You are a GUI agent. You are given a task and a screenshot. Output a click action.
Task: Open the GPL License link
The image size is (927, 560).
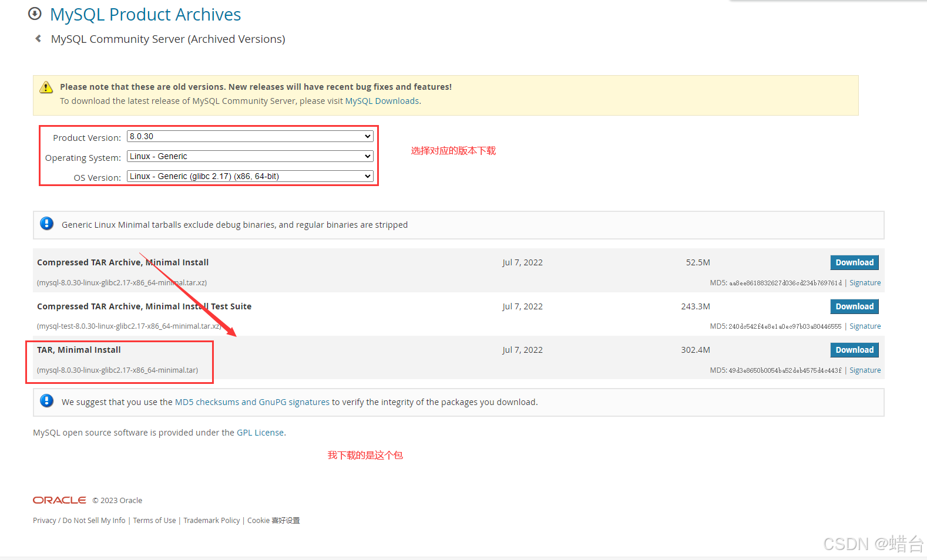click(x=260, y=433)
